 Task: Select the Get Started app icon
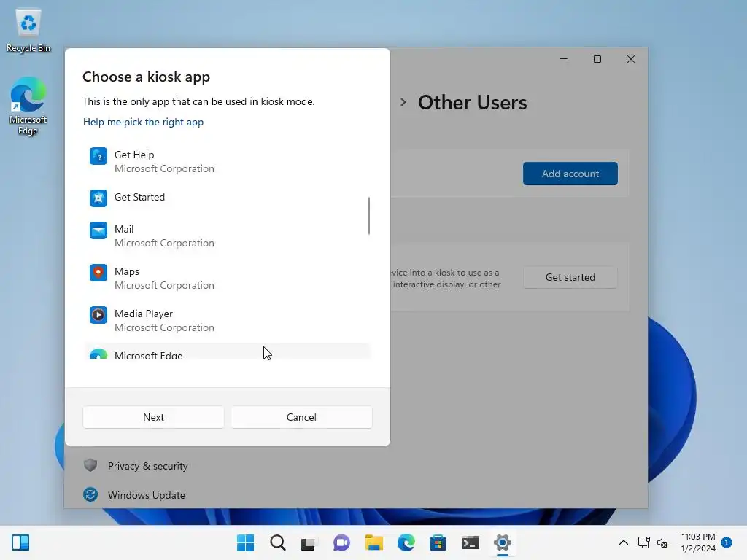(98, 198)
